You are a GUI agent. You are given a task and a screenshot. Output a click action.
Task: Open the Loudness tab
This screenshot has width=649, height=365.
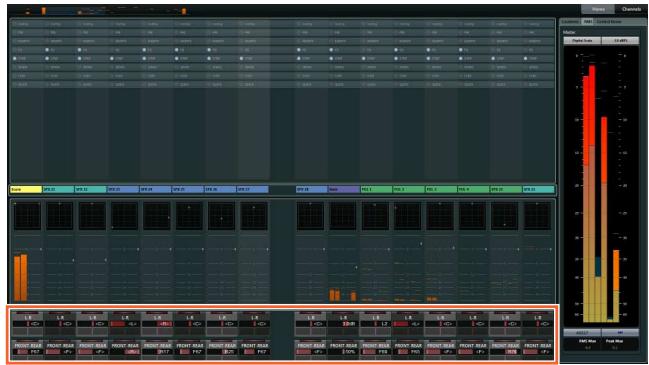570,22
